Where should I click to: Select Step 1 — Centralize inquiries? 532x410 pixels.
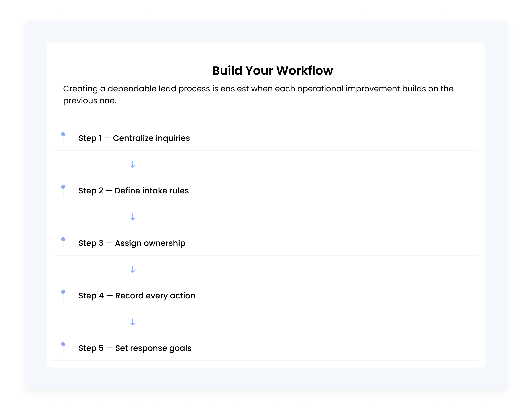[134, 138]
